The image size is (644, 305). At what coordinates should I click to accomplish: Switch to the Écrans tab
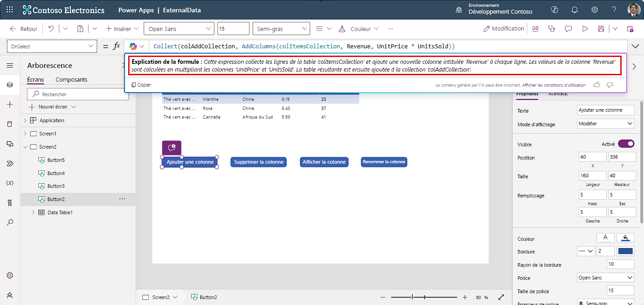36,79
